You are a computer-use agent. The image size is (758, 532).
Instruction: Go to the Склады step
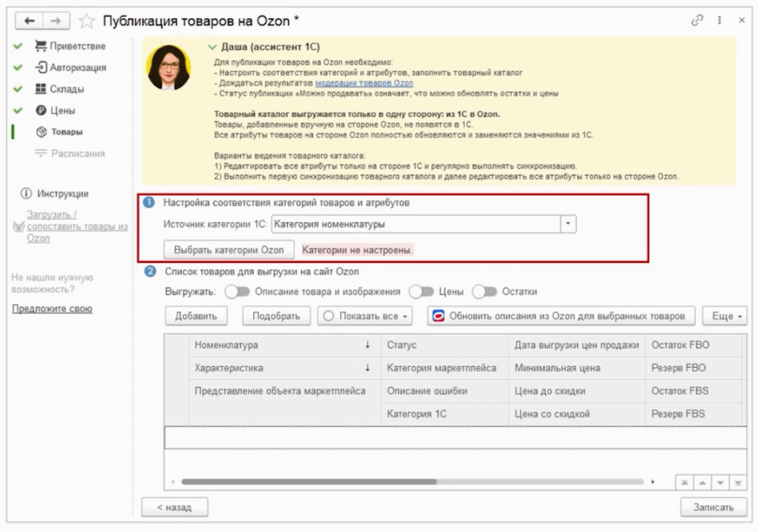click(x=67, y=89)
